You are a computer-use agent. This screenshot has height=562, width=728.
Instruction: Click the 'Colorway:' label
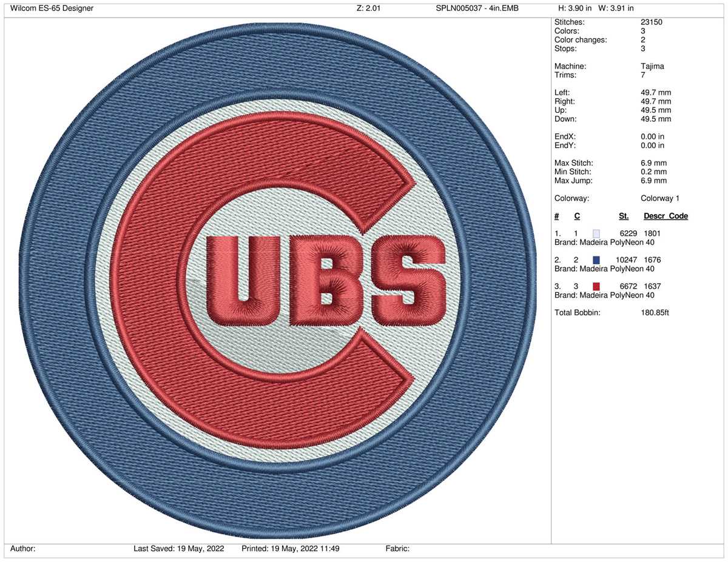pyautogui.click(x=572, y=198)
